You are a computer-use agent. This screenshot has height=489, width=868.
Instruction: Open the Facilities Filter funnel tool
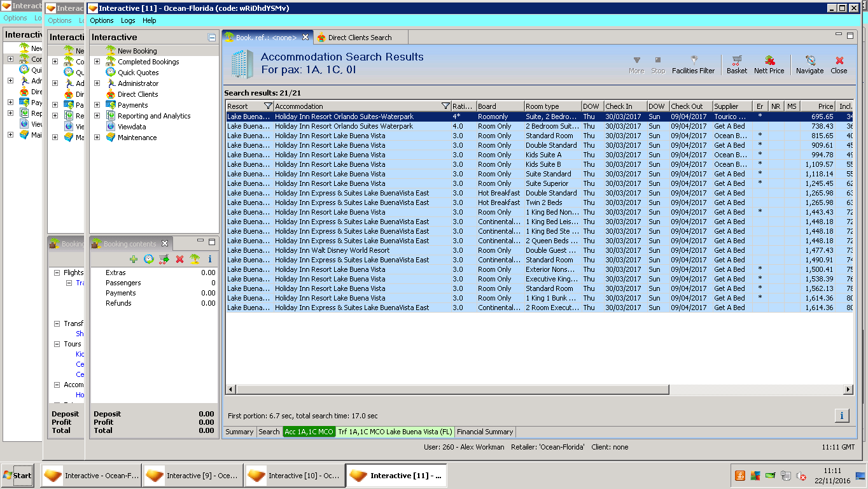pyautogui.click(x=693, y=64)
